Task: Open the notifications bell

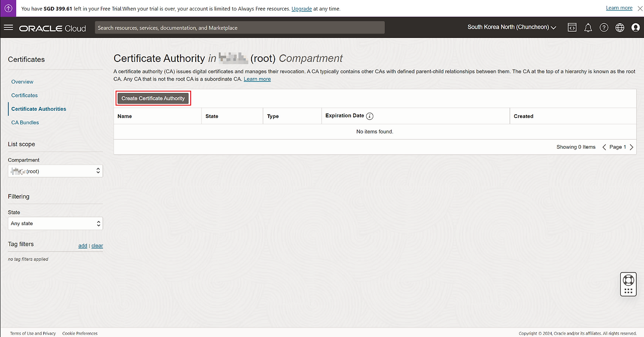Action: click(588, 28)
